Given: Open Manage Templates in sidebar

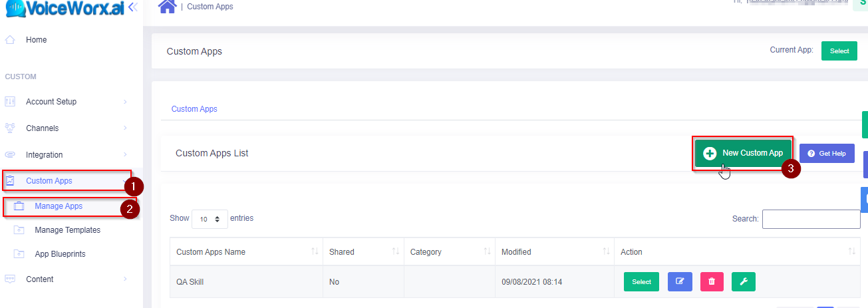Looking at the screenshot, I should tap(67, 230).
